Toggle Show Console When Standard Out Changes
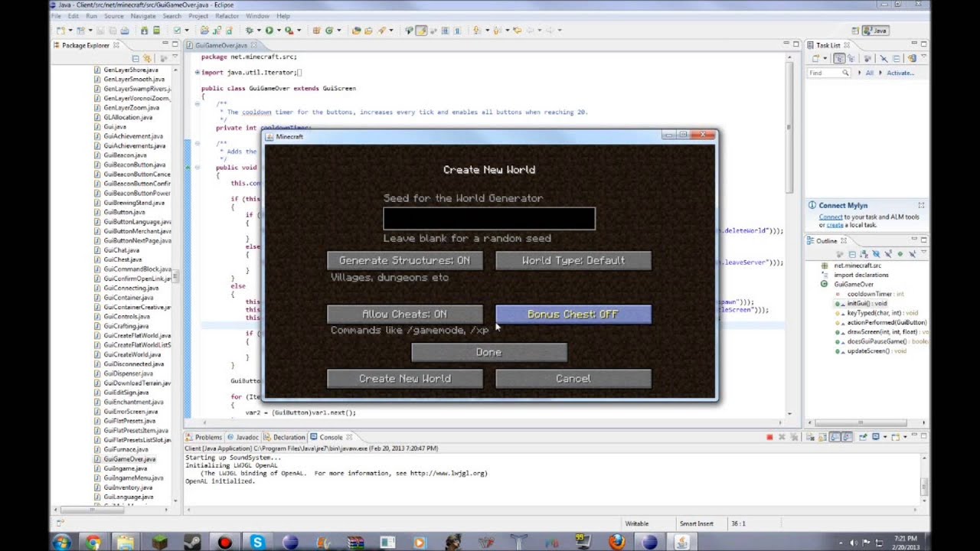 [835, 437]
